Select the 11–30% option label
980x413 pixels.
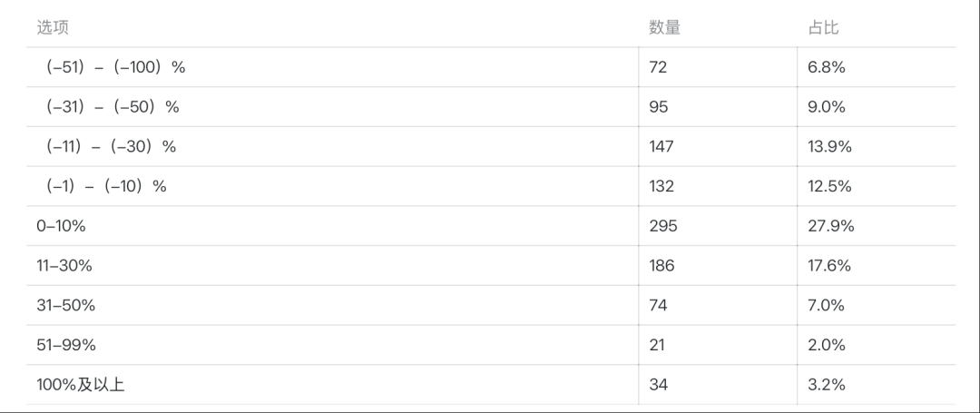click(x=64, y=266)
